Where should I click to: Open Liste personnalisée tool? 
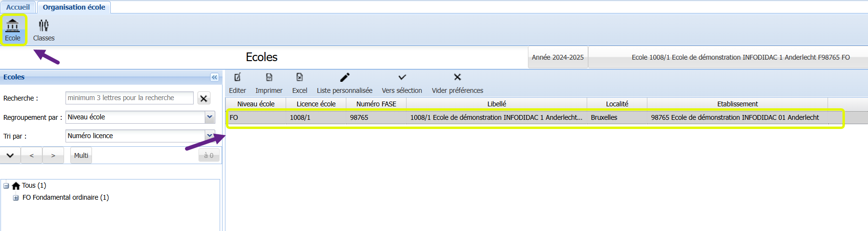pos(344,77)
